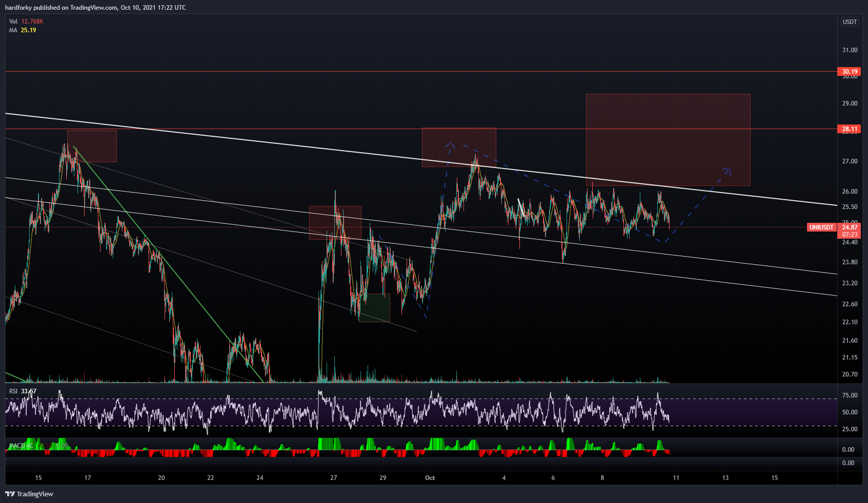Click the 29.00 price axis label
This screenshot has width=868, height=503.
(850, 103)
